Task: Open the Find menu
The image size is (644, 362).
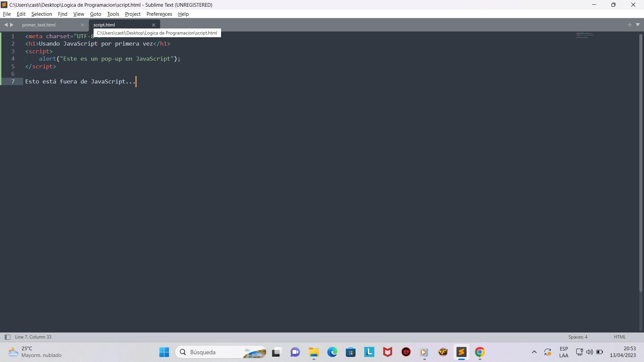Action: [62, 14]
